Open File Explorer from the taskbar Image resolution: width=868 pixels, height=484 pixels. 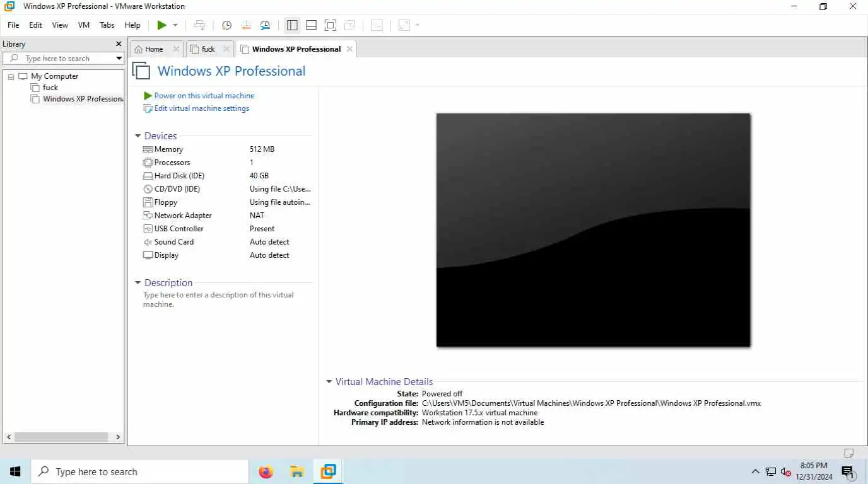(297, 471)
